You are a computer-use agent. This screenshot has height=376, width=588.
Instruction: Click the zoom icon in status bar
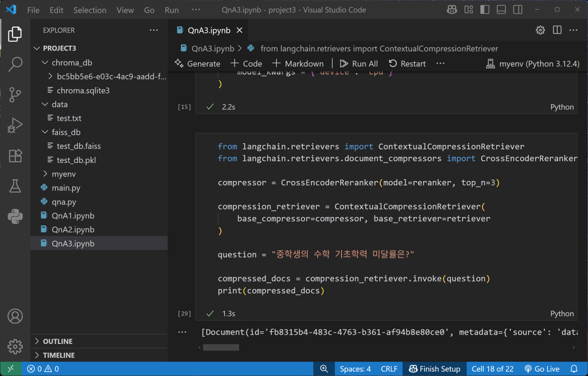(x=324, y=369)
